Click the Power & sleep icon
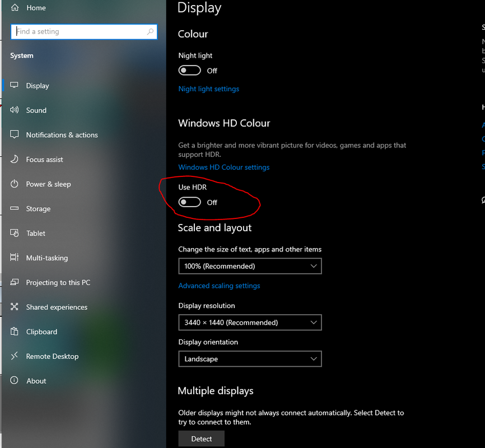 click(14, 184)
